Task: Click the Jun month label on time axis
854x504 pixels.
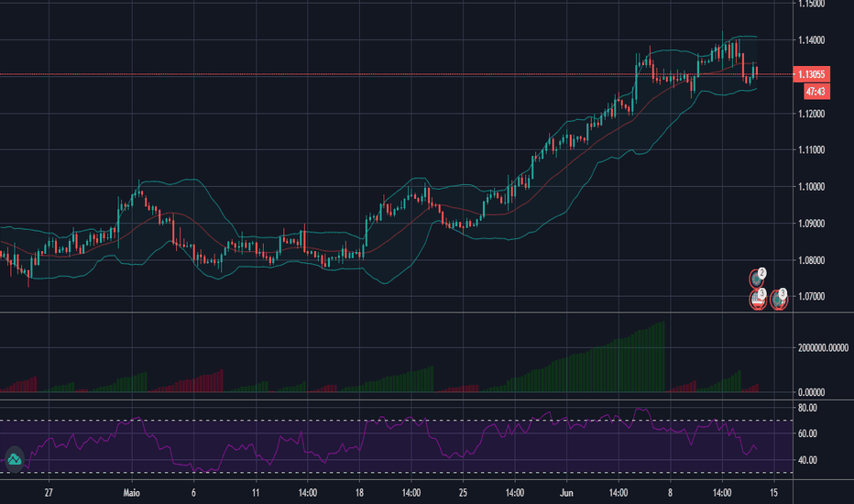Action: point(566,493)
